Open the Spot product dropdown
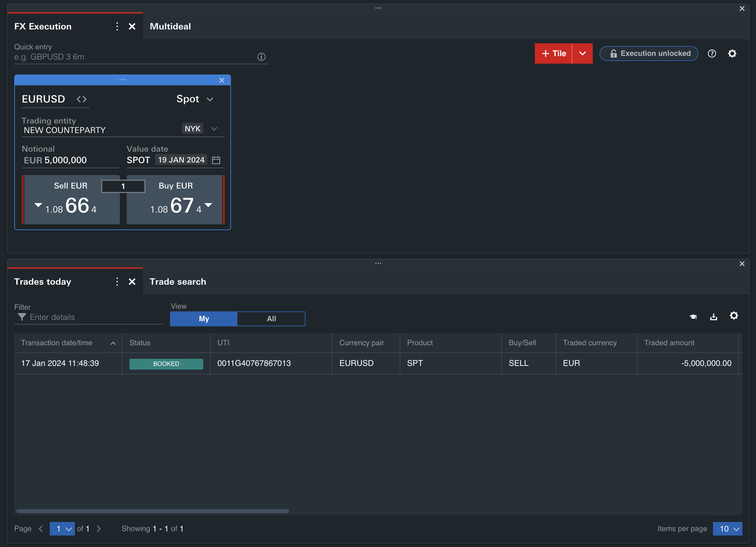This screenshot has width=756, height=547. click(x=195, y=99)
